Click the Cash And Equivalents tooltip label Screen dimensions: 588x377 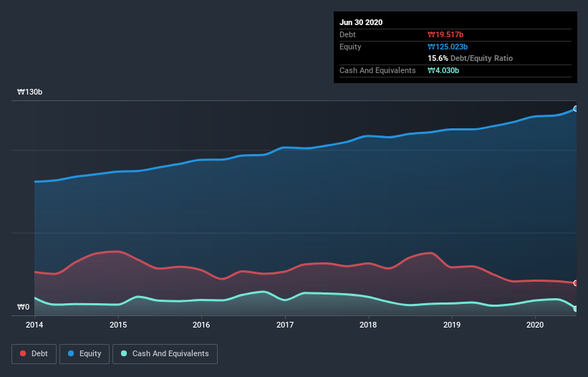[377, 70]
